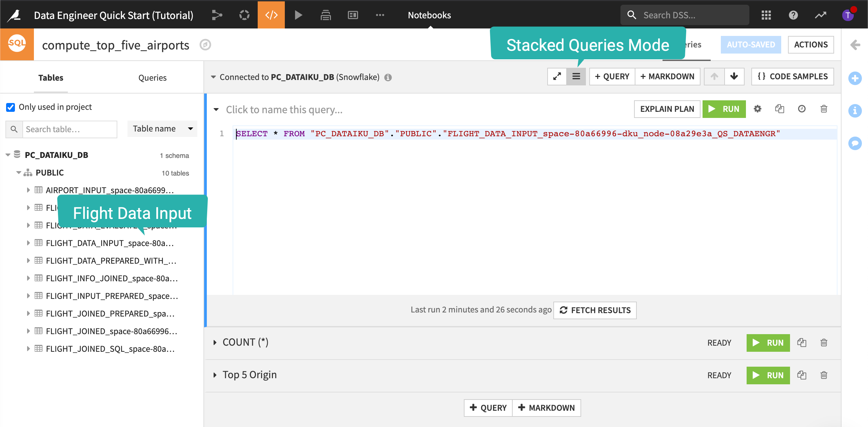Show connection info icon
Viewport: 868px width, 427px height.
tap(388, 78)
